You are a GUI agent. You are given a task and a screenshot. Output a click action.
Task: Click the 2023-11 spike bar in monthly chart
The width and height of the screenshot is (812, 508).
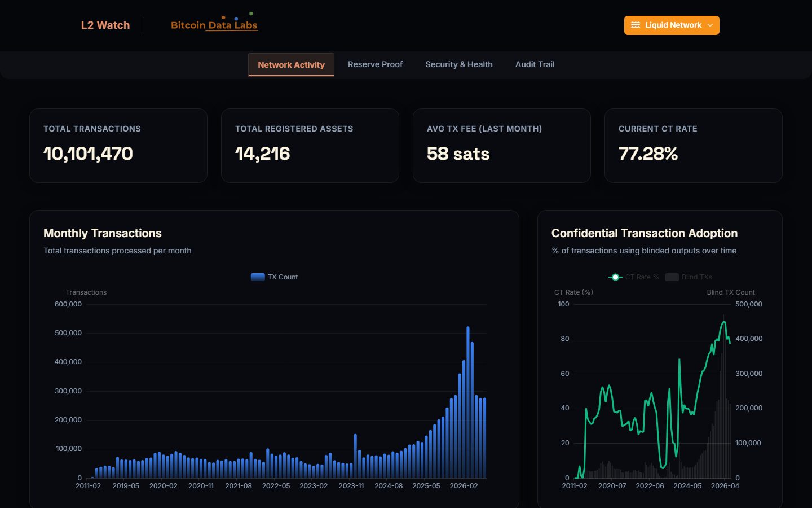point(355,456)
